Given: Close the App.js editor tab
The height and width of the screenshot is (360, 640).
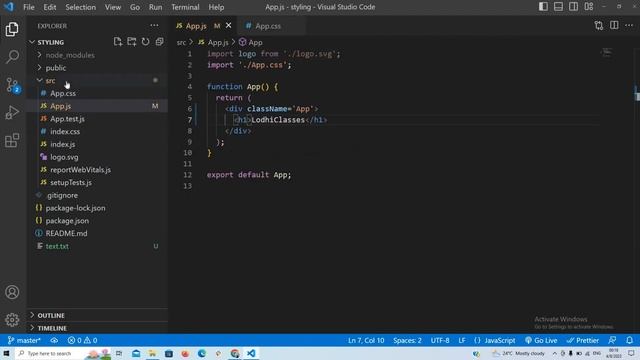Looking at the screenshot, I should tap(229, 25).
